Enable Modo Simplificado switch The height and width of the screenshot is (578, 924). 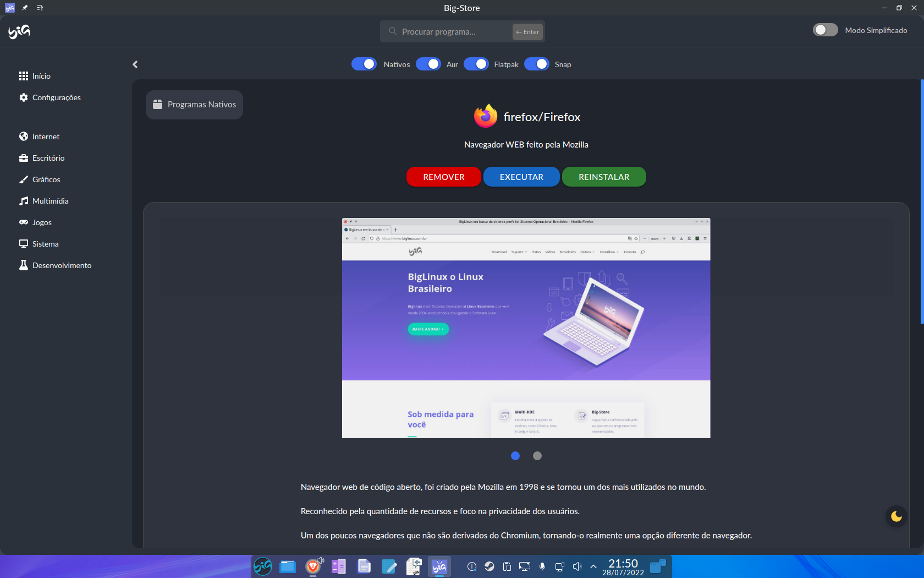[826, 30]
